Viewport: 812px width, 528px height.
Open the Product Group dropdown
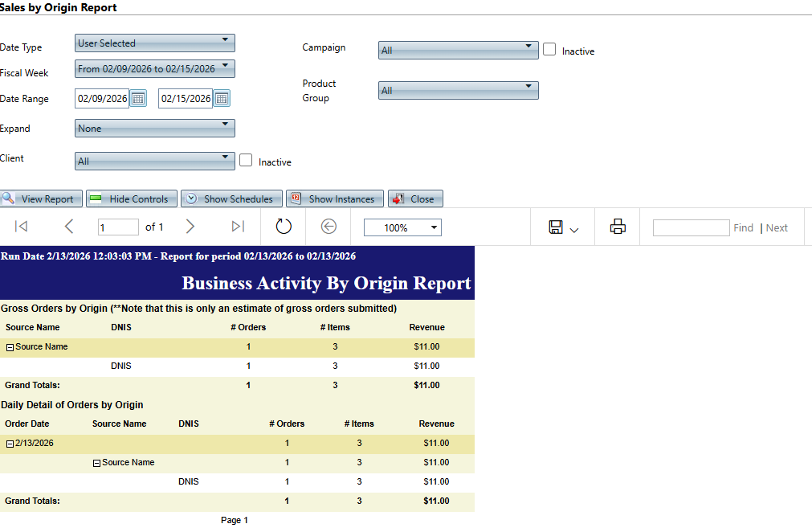[x=458, y=90]
